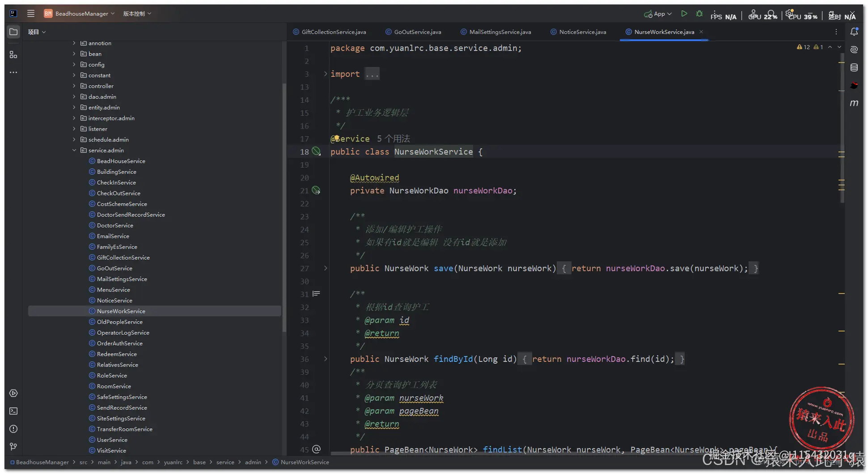The height and width of the screenshot is (474, 868).
Task: Expand the folded import block
Action: pyautogui.click(x=326, y=74)
